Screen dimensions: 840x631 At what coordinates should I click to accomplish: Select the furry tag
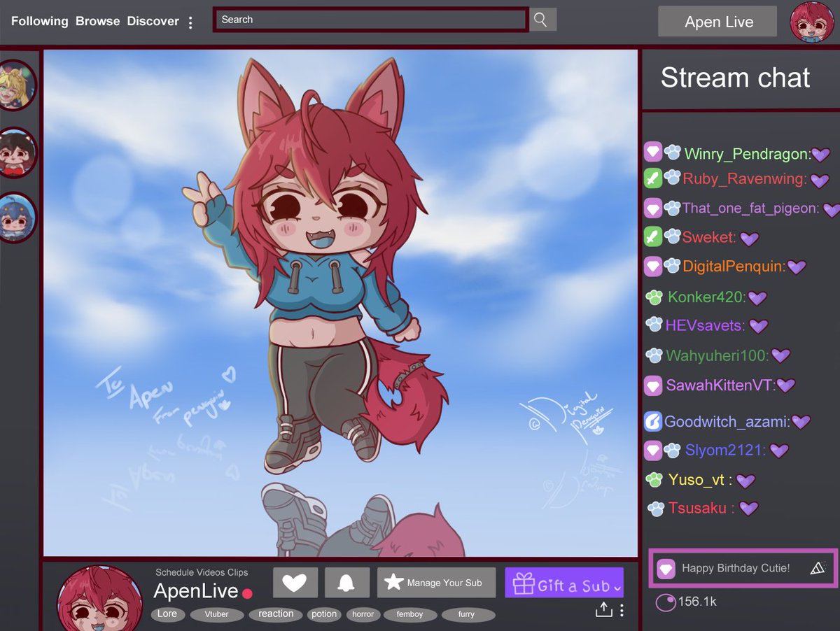click(x=467, y=614)
